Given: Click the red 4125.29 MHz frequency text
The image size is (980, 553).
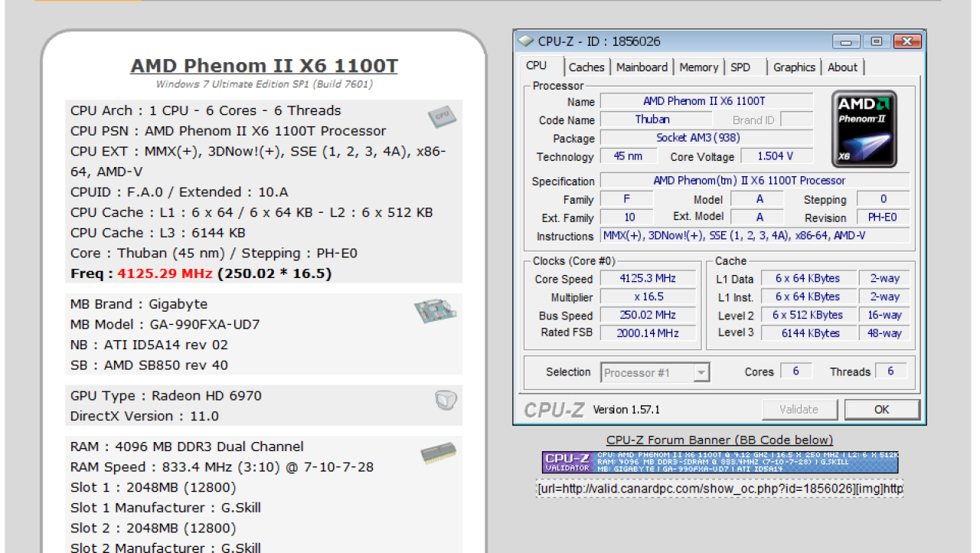Looking at the screenshot, I should [165, 273].
